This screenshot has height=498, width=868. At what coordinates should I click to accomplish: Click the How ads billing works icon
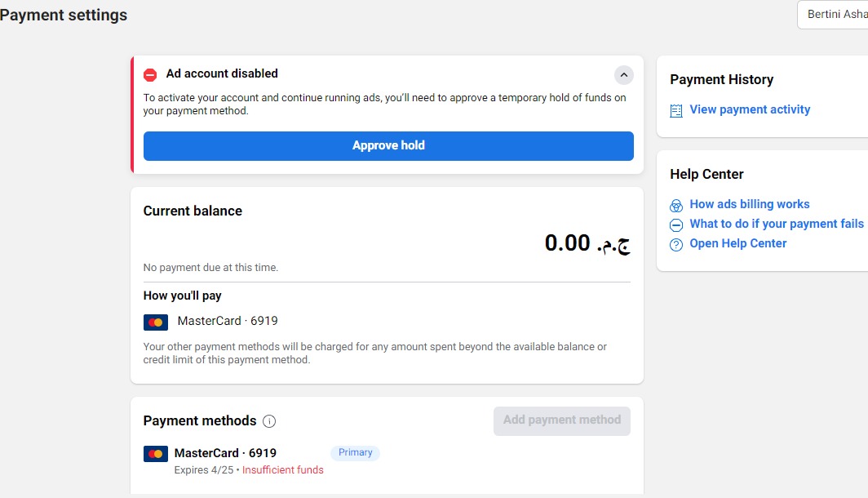pos(676,206)
